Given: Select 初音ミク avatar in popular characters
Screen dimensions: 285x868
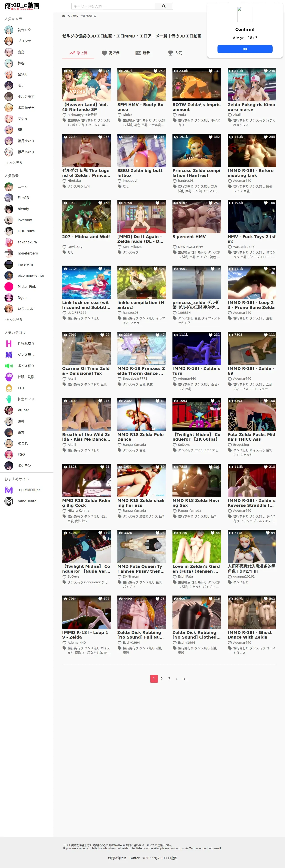Looking at the screenshot, I should 9,30.
